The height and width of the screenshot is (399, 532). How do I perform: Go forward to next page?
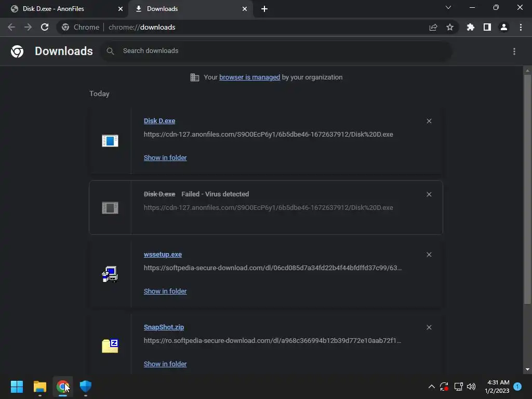coord(28,27)
